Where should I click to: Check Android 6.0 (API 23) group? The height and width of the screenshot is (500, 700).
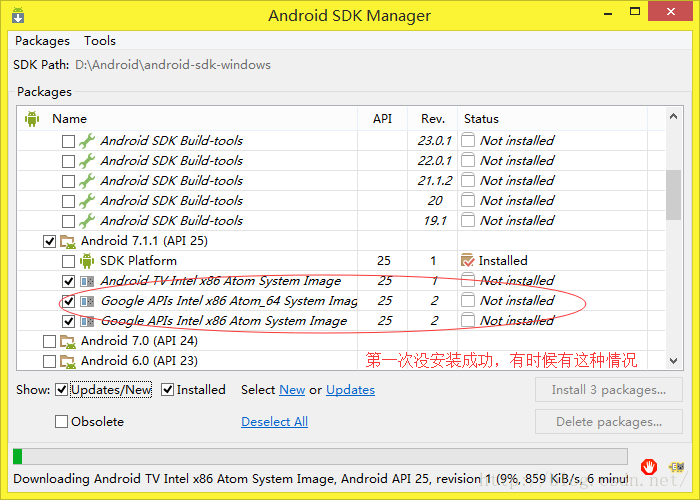point(49,361)
